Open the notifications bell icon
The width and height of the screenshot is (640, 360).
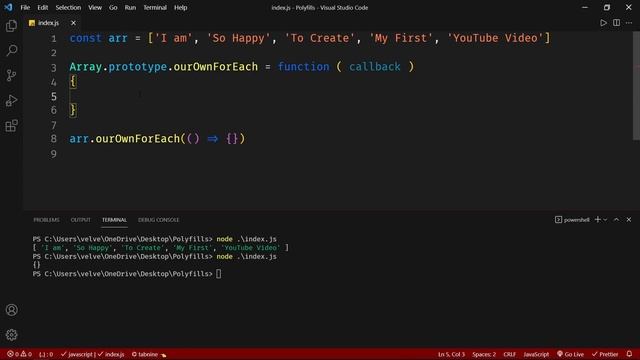tap(629, 354)
